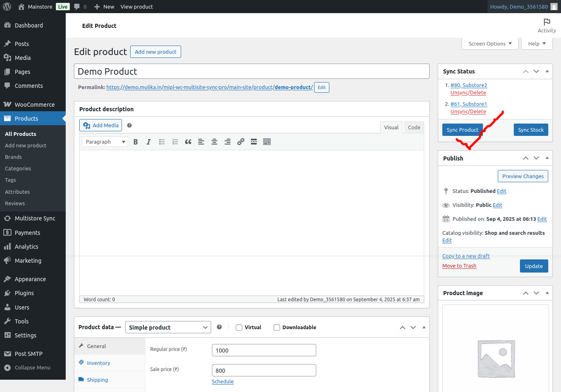Expand the Help dropdown
561x392 pixels.
[x=537, y=44]
